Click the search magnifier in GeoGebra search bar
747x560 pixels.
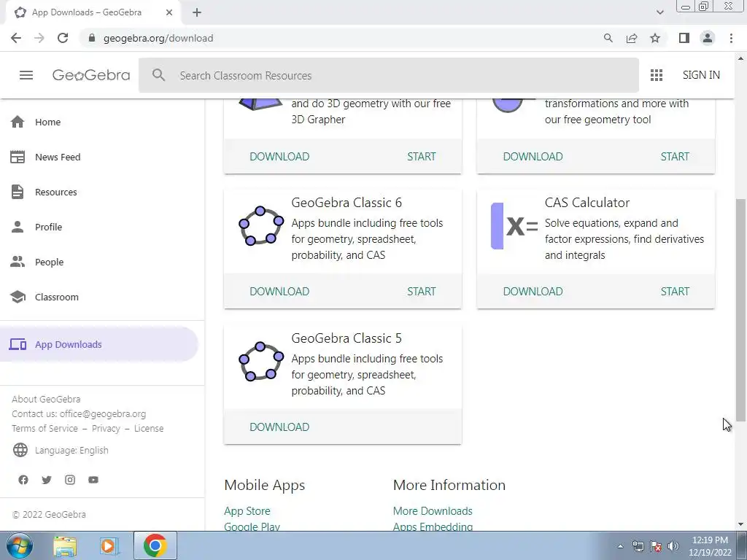[x=158, y=75]
